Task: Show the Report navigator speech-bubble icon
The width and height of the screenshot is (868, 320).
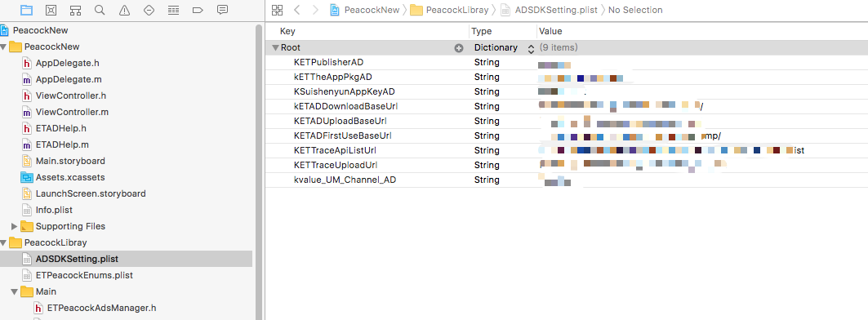Action: 223,10
